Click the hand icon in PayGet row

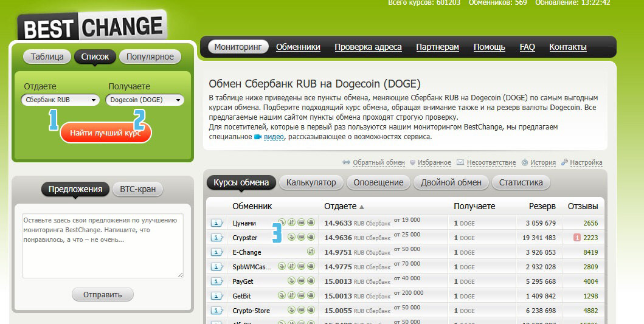pos(311,280)
